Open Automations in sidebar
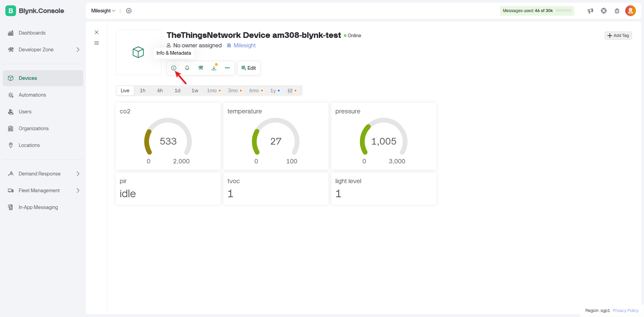This screenshot has width=644, height=317. pyautogui.click(x=43, y=95)
